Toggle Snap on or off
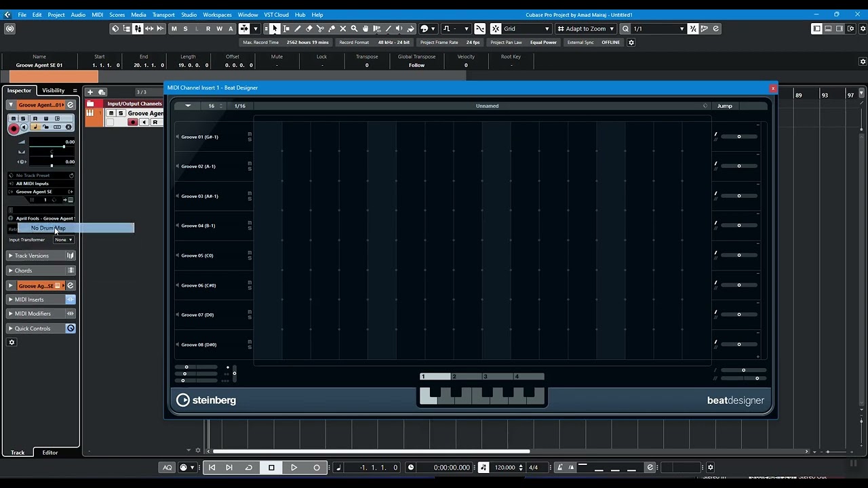This screenshot has width=868, height=488. 496,28
